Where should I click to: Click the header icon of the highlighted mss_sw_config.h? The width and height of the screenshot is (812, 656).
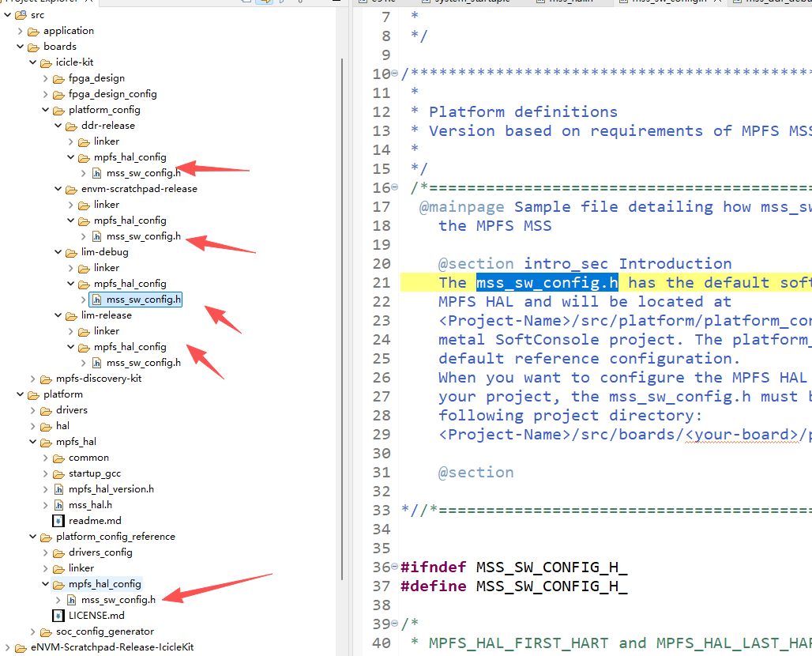click(x=97, y=300)
